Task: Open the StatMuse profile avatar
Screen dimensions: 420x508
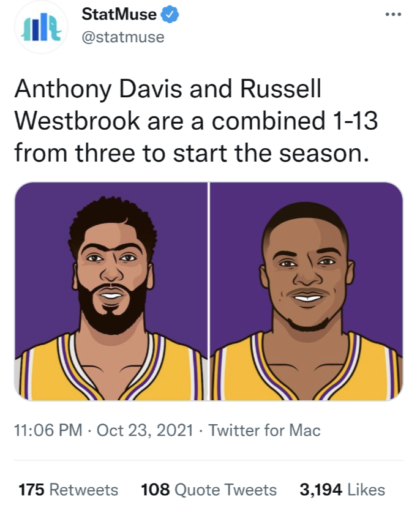Action: coord(41,27)
